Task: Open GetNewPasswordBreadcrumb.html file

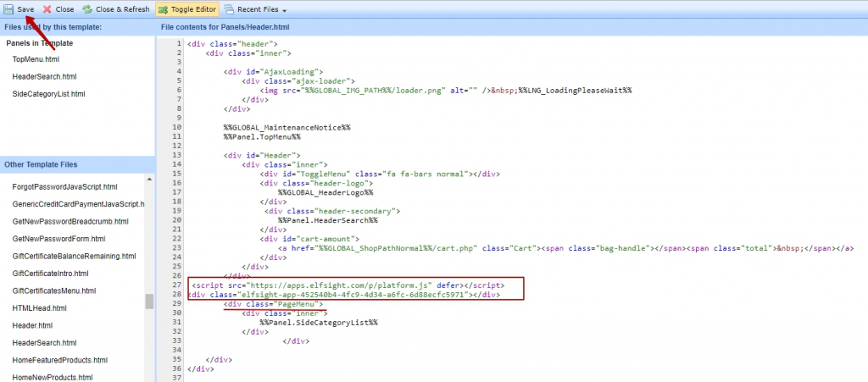Action: tap(70, 221)
